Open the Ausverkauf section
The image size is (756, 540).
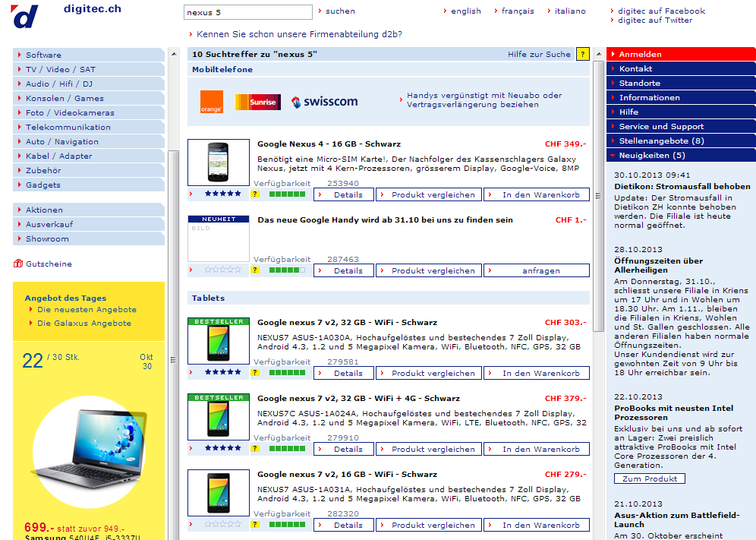pos(89,224)
